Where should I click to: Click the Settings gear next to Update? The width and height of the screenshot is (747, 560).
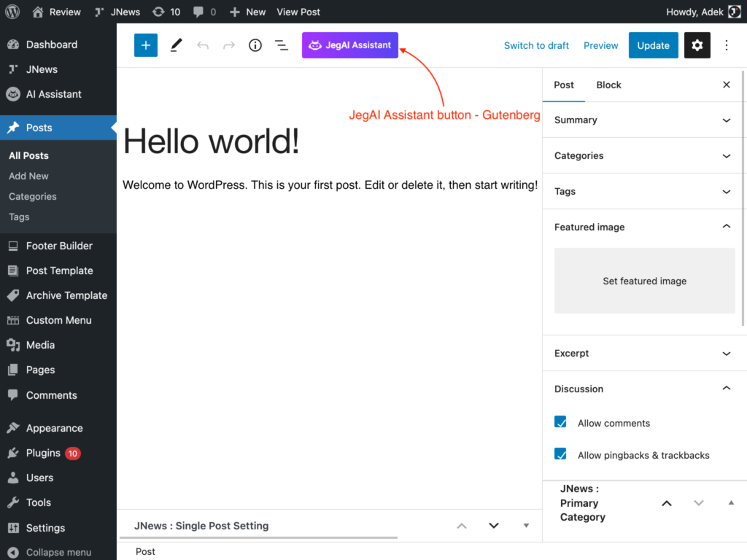pyautogui.click(x=697, y=45)
